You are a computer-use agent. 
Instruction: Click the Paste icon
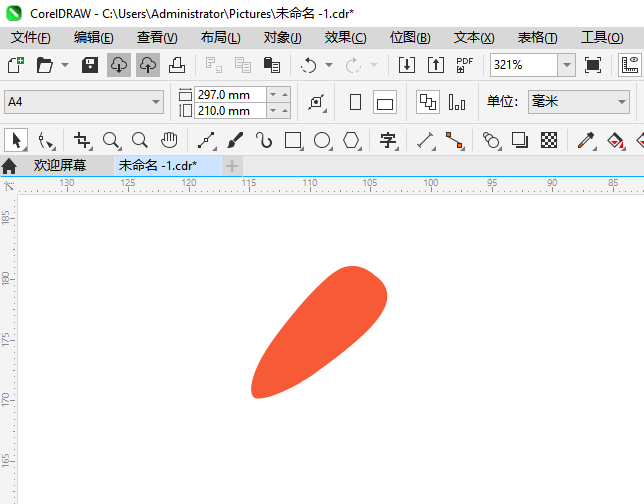pyautogui.click(x=271, y=65)
